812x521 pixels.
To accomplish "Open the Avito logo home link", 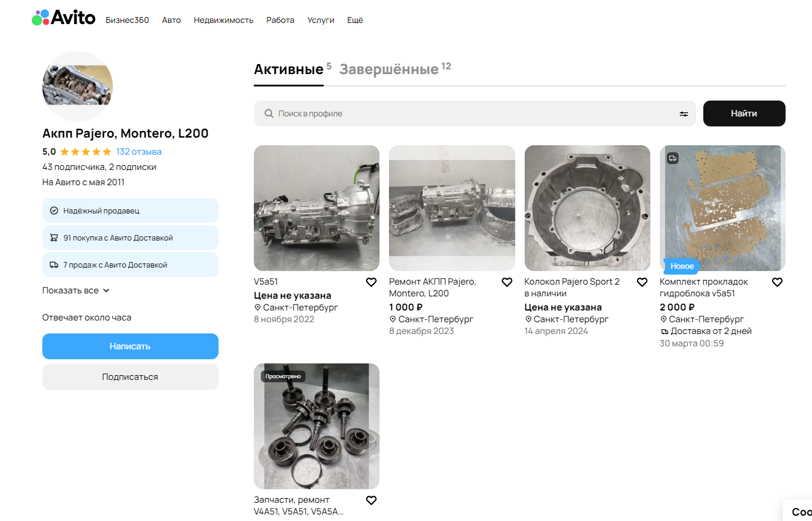I will pos(63,18).
